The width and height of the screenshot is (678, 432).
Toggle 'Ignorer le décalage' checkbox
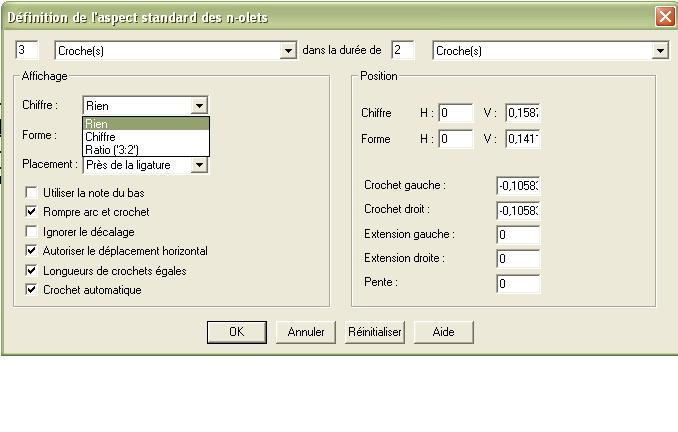(33, 231)
